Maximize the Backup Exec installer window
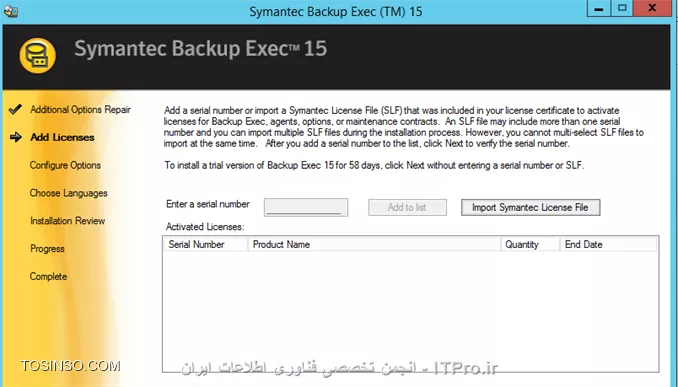The width and height of the screenshot is (678, 387). click(622, 9)
